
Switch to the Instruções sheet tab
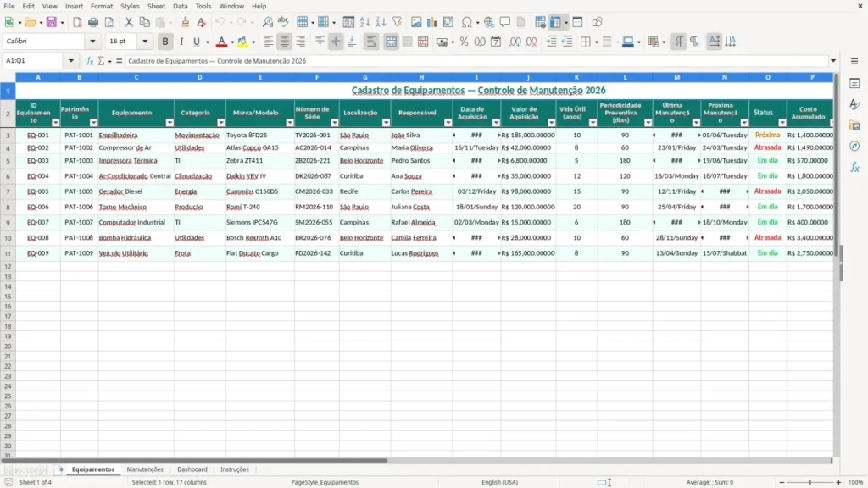[x=235, y=469]
